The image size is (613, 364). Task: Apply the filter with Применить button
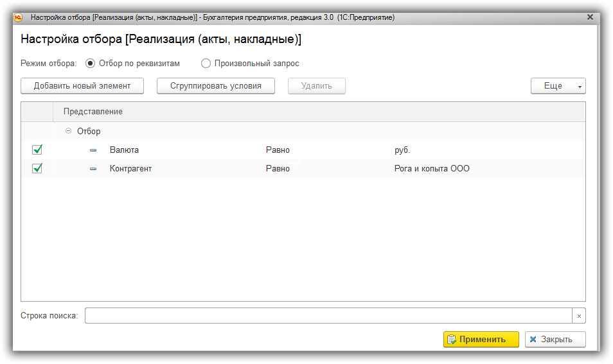click(481, 340)
